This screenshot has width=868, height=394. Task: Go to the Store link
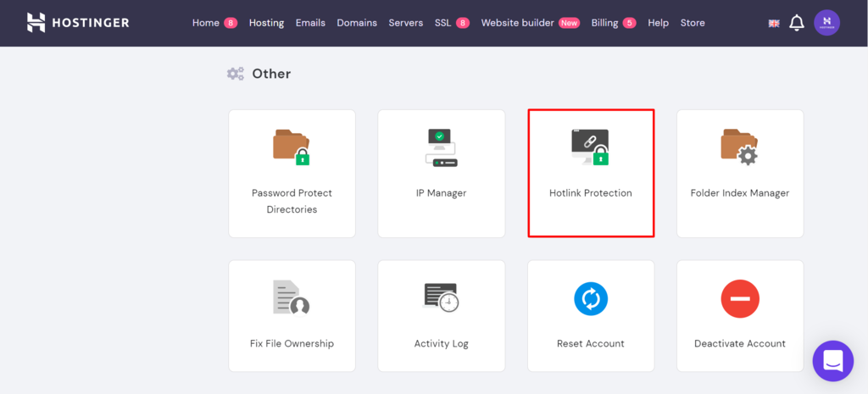[x=693, y=23]
